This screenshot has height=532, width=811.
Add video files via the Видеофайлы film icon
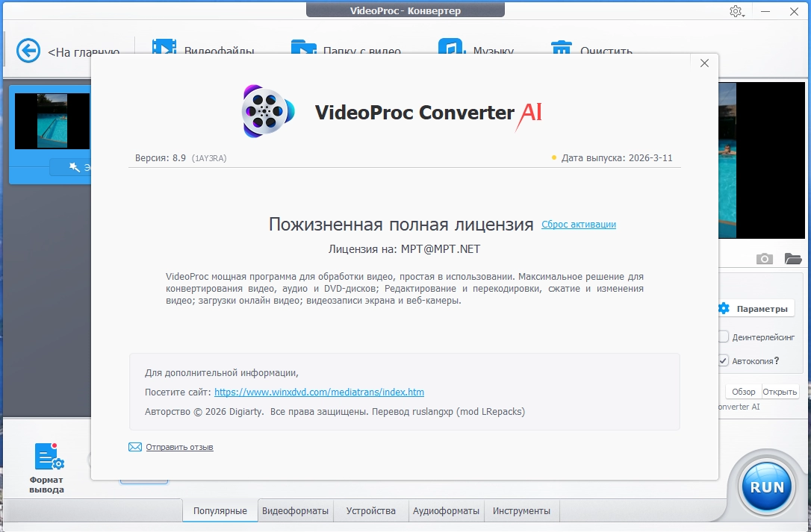coord(164,46)
